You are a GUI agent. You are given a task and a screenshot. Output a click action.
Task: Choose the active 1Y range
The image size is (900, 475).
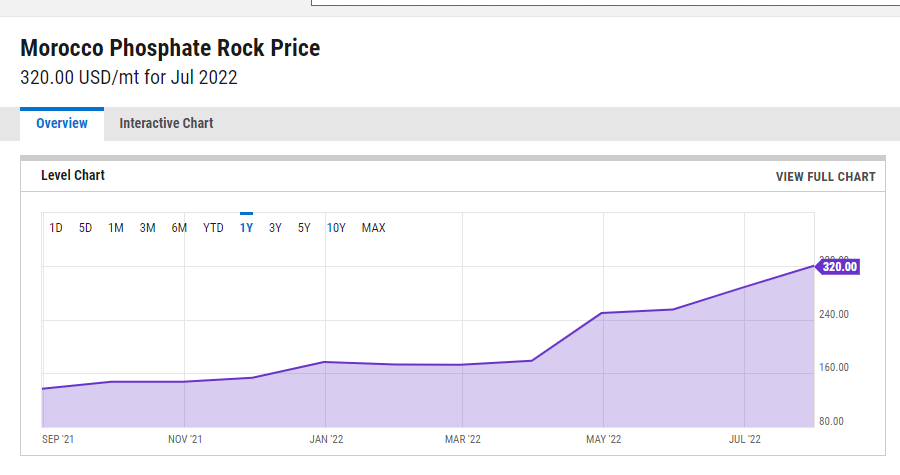click(246, 228)
